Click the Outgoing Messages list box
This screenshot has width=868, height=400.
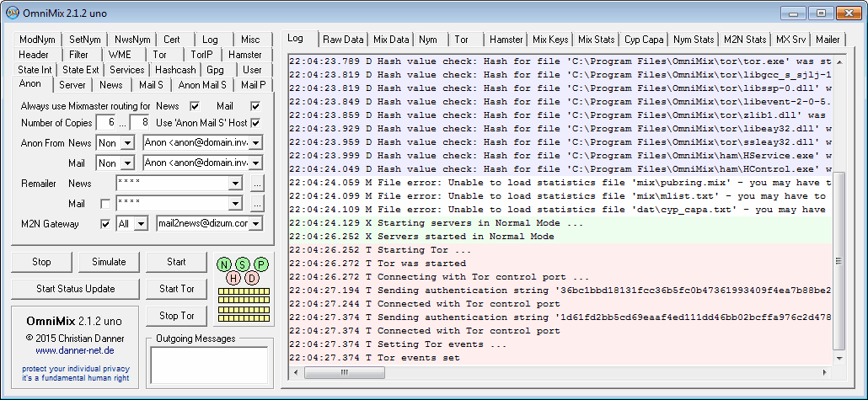point(209,365)
